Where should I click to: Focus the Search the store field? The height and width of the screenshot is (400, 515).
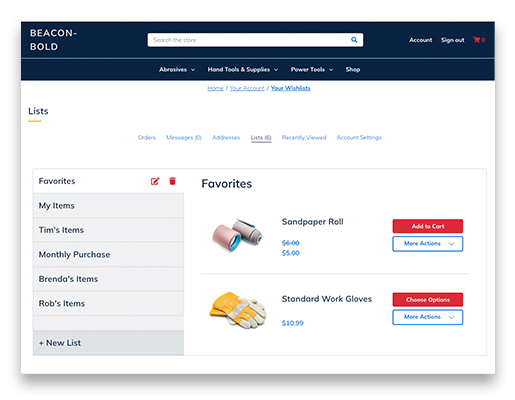[x=248, y=40]
